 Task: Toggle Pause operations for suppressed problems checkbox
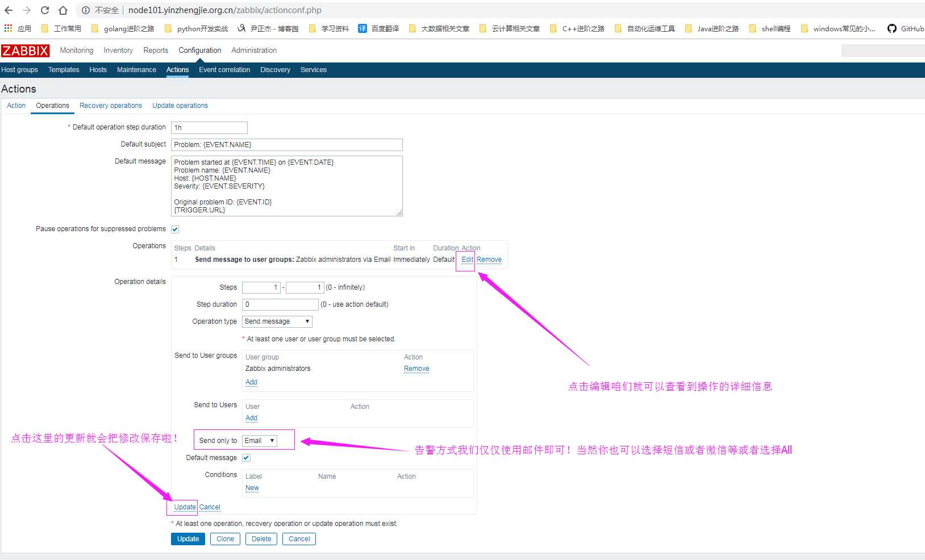coord(175,229)
